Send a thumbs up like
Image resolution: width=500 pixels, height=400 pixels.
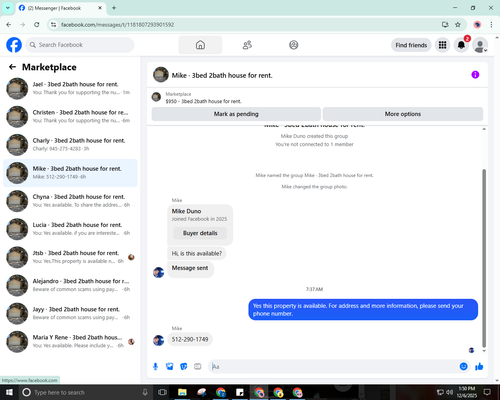pyautogui.click(x=479, y=367)
